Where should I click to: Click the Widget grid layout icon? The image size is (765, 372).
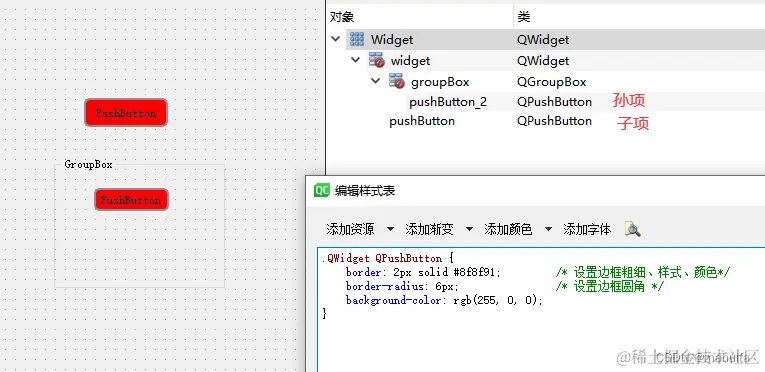coord(357,39)
